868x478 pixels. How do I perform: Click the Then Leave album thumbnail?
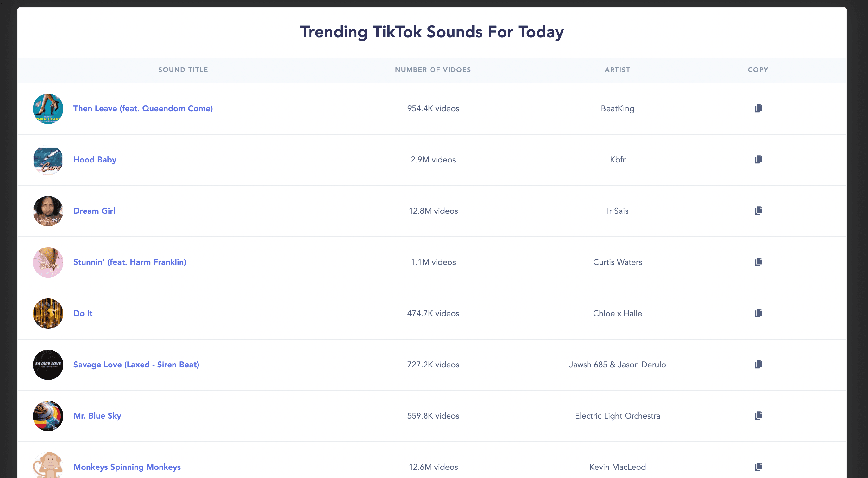tap(48, 108)
